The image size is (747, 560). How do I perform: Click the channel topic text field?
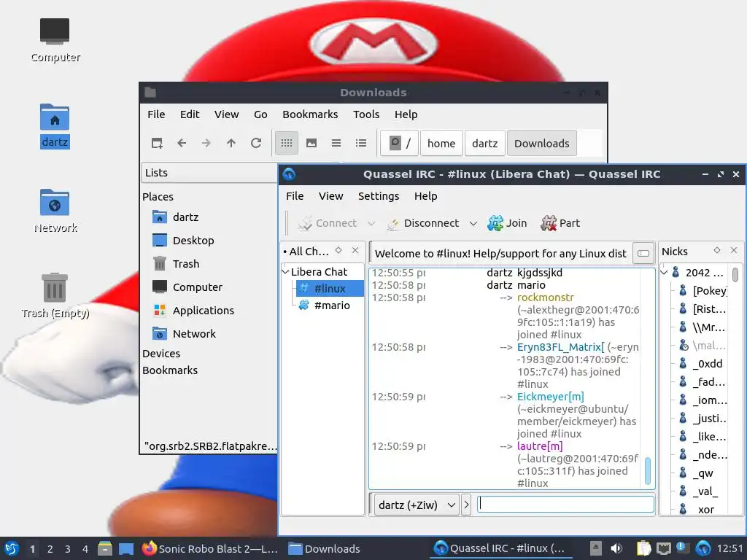[x=501, y=253]
